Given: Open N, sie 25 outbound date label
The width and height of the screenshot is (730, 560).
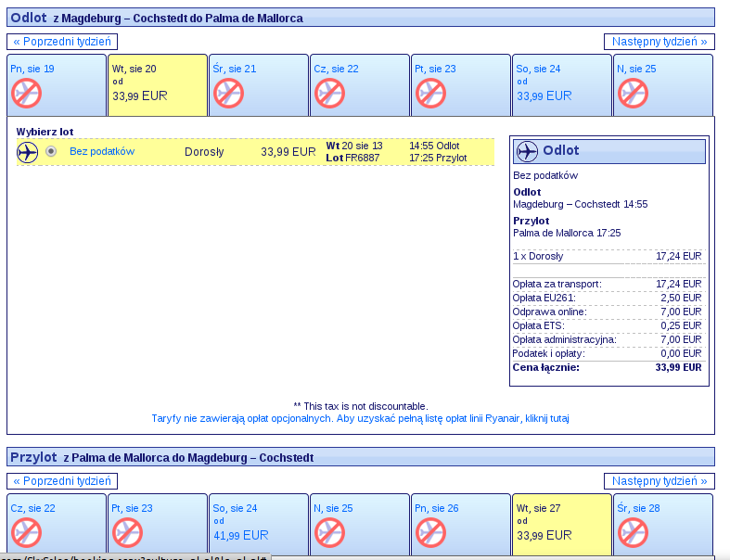Looking at the screenshot, I should coord(636,69).
